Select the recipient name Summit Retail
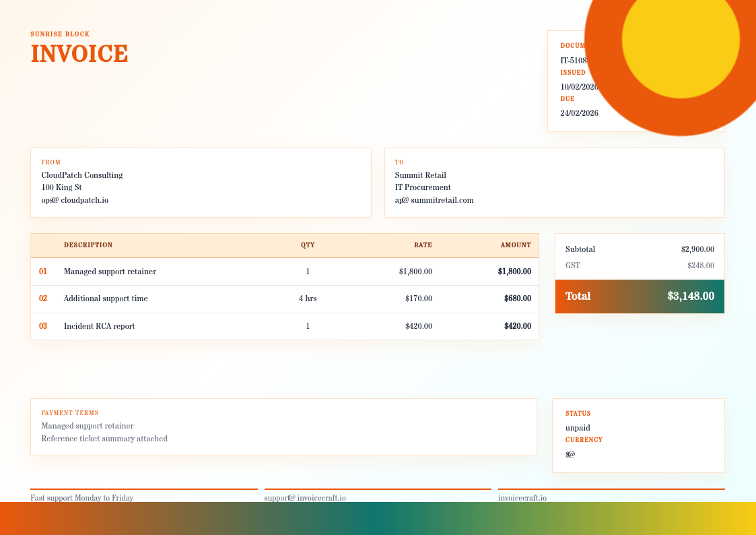 click(421, 175)
